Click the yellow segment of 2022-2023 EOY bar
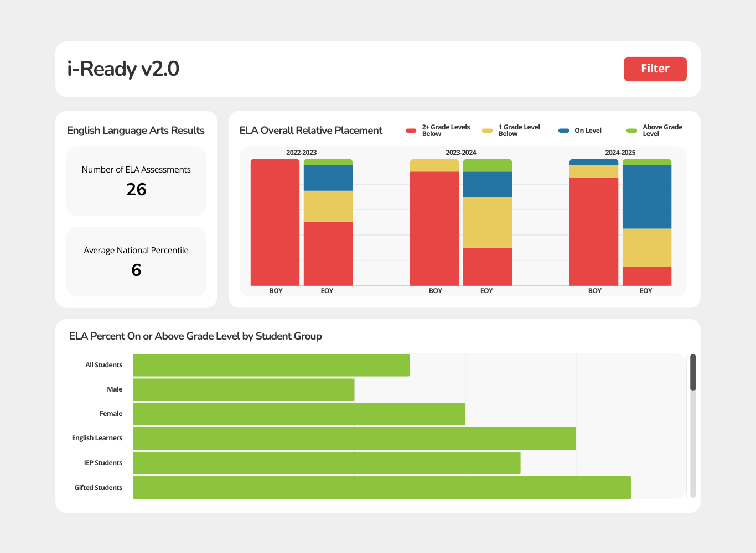756x553 pixels. 328,206
